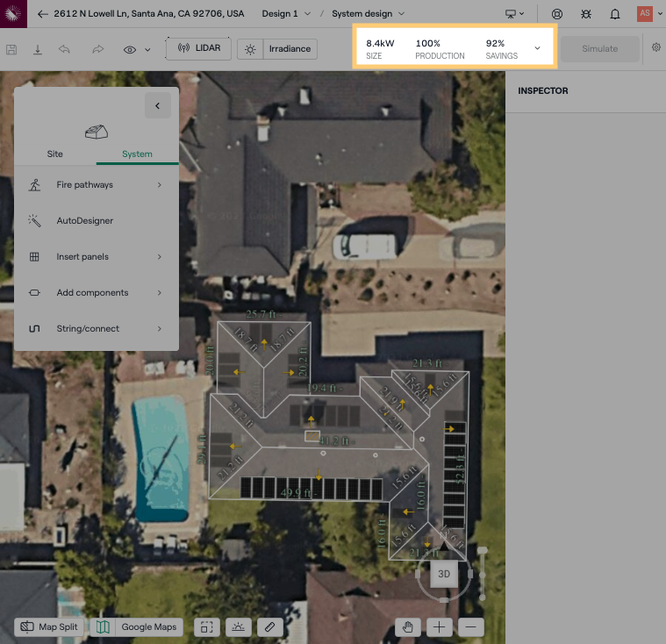This screenshot has height=644, width=666.
Task: Click the fit-to-screen frame icon
Action: tap(206, 626)
